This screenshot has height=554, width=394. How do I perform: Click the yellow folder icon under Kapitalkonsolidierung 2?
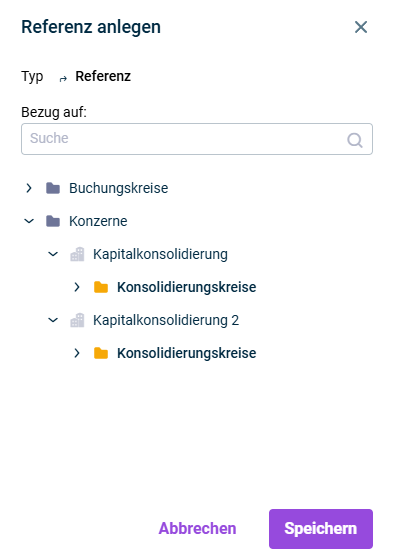[x=101, y=353]
